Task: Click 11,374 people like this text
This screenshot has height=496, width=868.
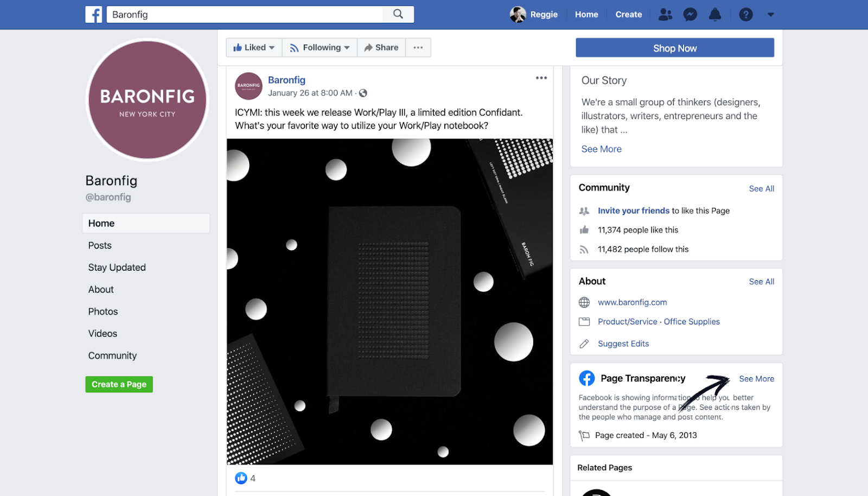Action: click(638, 230)
